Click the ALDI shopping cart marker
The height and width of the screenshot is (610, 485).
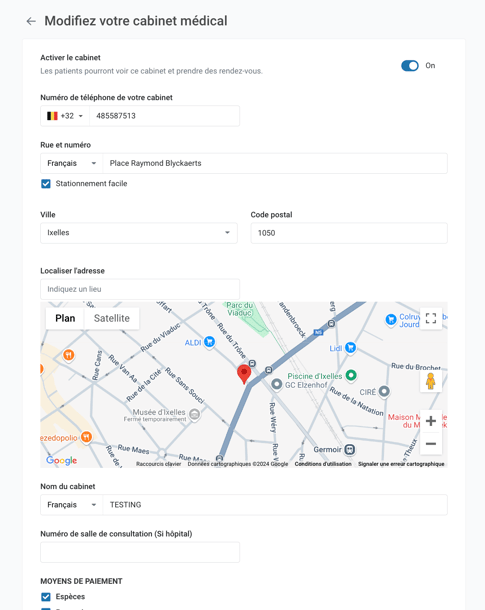click(209, 342)
